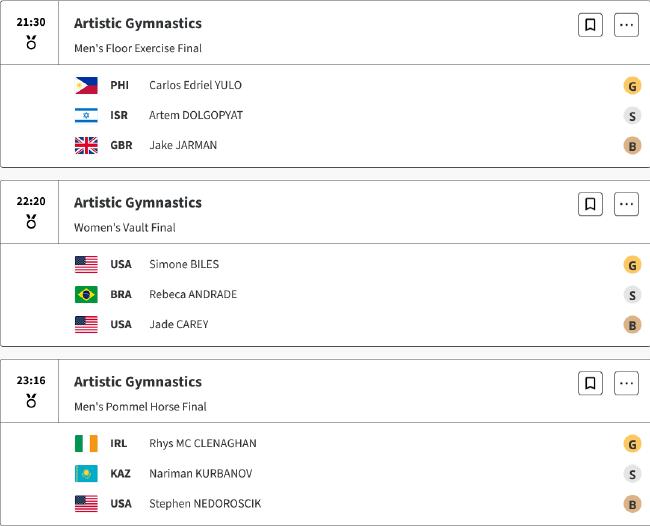This screenshot has width=650, height=526.
Task: Select athlete Stephen NEDOROSCIK
Action: [205, 504]
